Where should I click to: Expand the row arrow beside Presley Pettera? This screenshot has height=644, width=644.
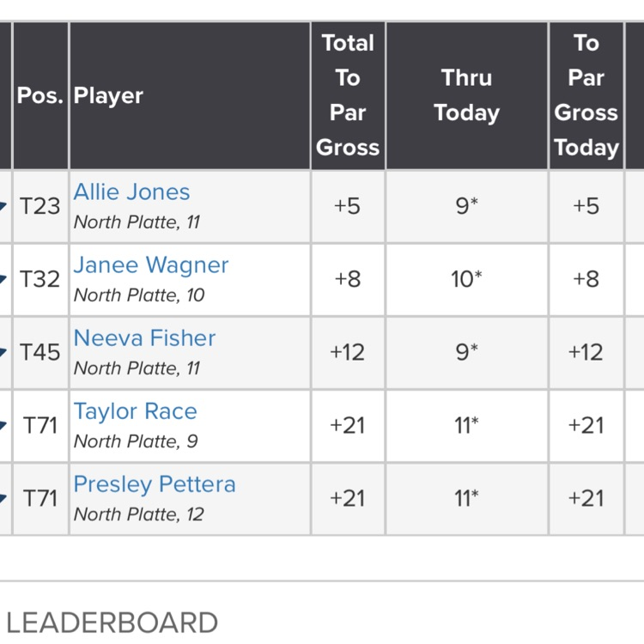point(4,498)
